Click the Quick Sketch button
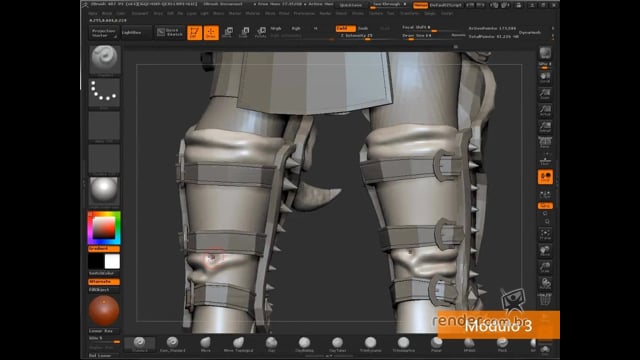Viewport: 640px width, 360px height. point(170,33)
